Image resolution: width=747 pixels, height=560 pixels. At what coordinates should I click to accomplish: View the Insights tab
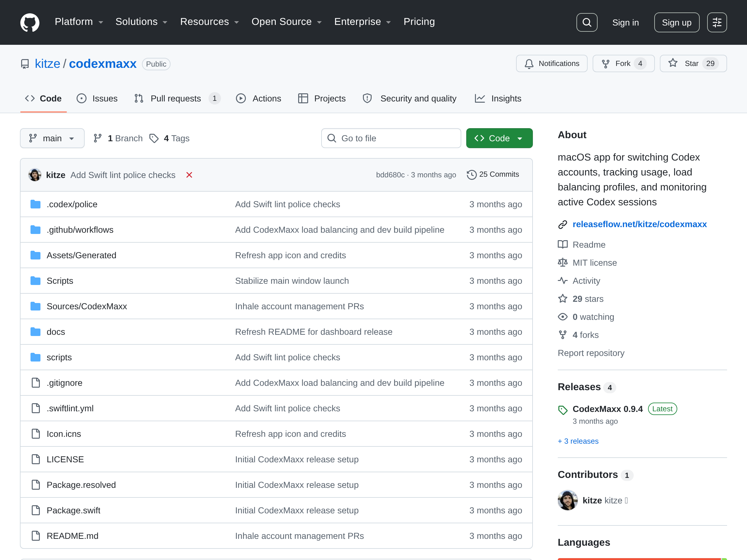coord(498,99)
